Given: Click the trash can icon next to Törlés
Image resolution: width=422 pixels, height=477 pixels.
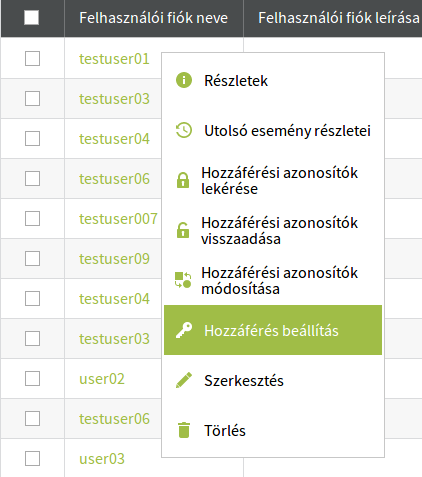Looking at the screenshot, I should [184, 430].
